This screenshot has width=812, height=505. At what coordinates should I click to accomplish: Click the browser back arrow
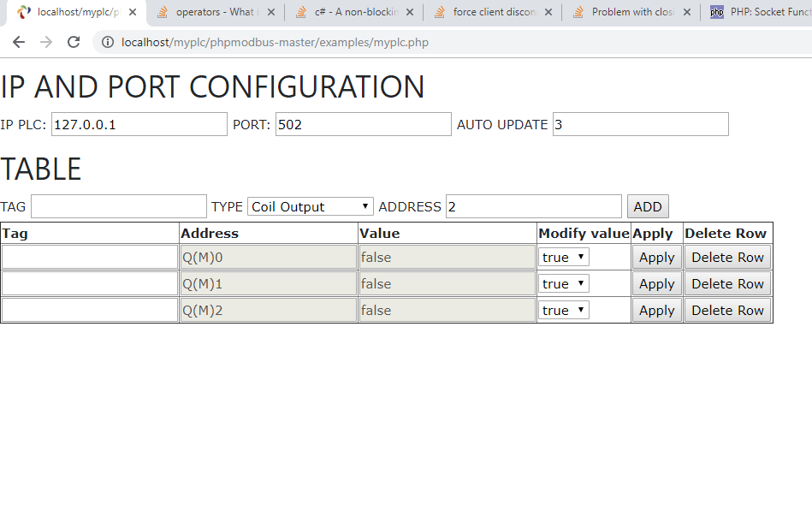19,41
